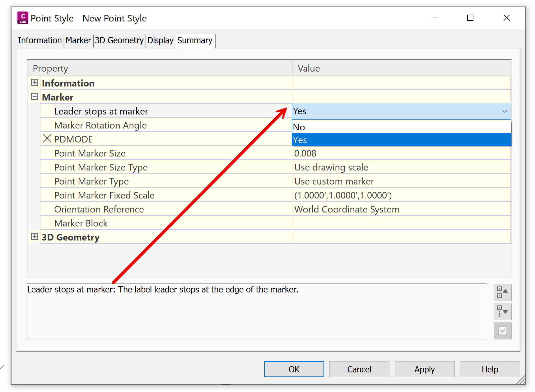Select the Point Marker Fixed Scale property
The height and width of the screenshot is (392, 535).
[104, 195]
